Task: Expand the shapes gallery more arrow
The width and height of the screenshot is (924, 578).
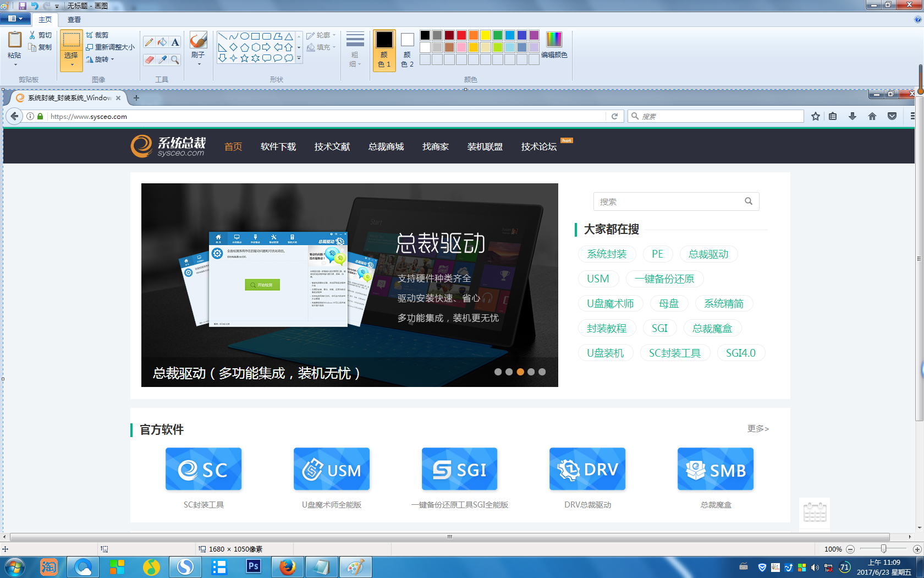Action: (x=299, y=58)
